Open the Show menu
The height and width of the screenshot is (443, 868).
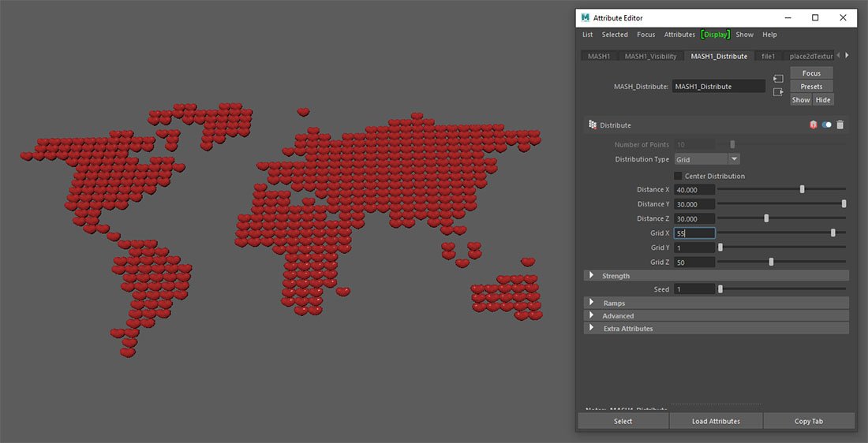coord(745,35)
